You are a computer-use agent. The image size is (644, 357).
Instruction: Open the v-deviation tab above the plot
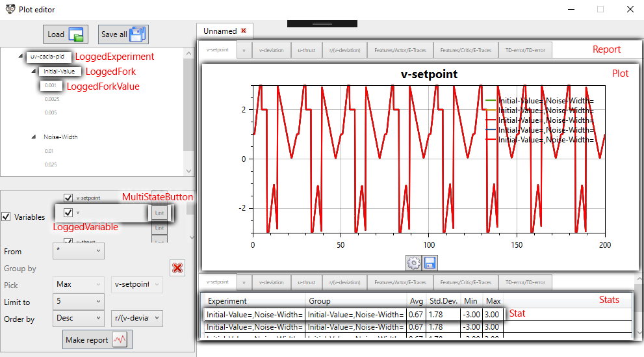[x=272, y=50]
